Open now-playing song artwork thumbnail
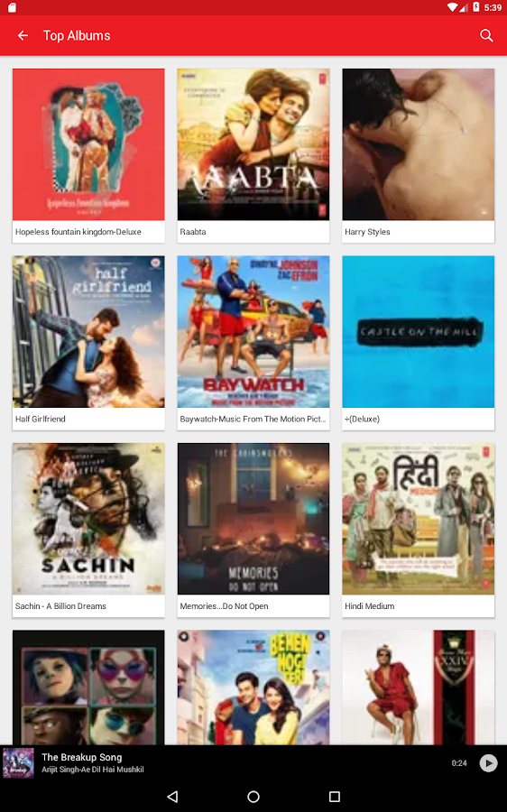 (18, 762)
